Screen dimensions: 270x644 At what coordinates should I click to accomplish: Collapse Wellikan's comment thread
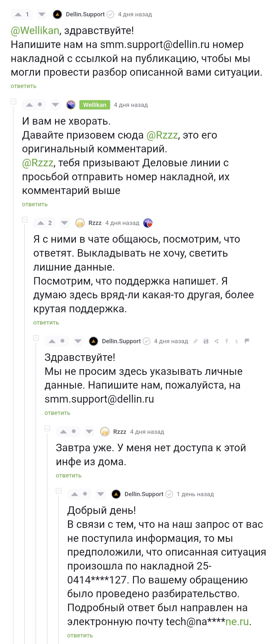(x=13, y=102)
